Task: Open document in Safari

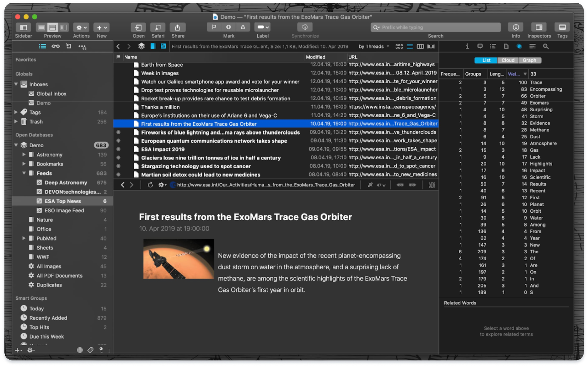Action: click(158, 27)
